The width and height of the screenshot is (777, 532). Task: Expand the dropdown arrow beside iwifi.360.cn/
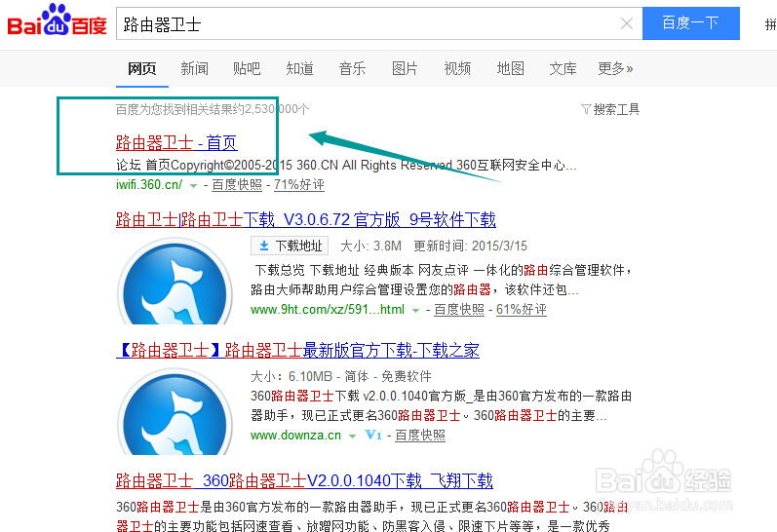[193, 186]
